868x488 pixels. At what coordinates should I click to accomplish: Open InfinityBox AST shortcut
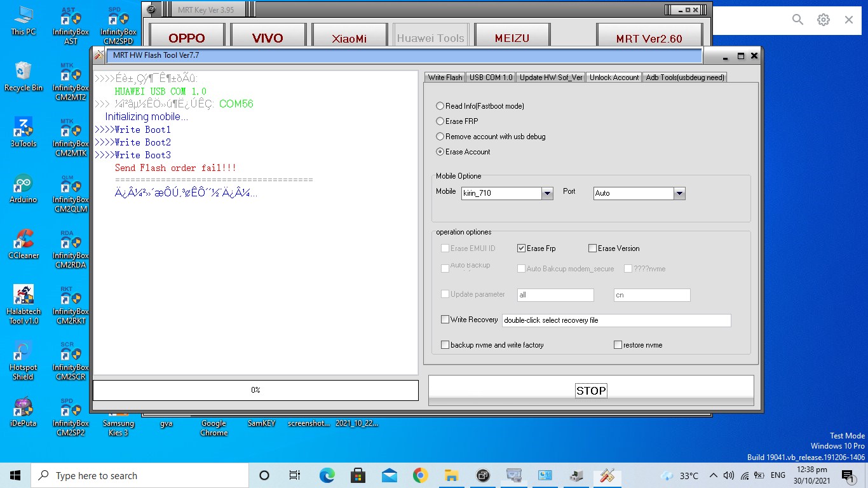(71, 25)
